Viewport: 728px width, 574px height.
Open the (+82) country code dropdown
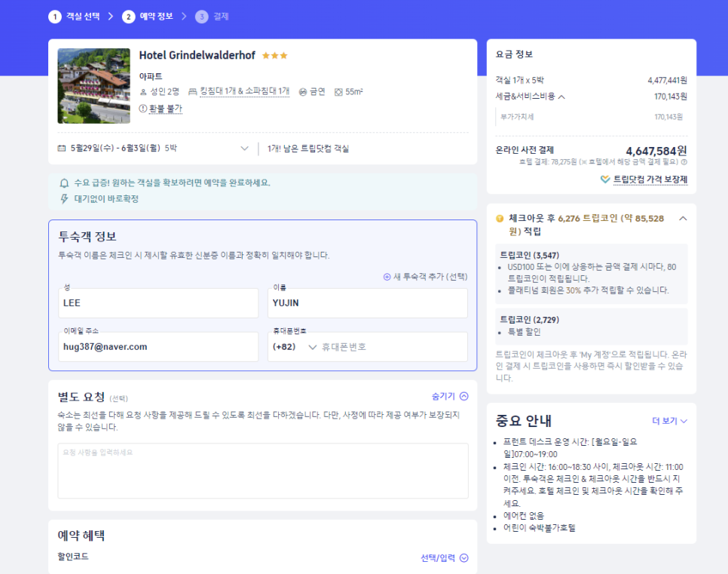295,347
